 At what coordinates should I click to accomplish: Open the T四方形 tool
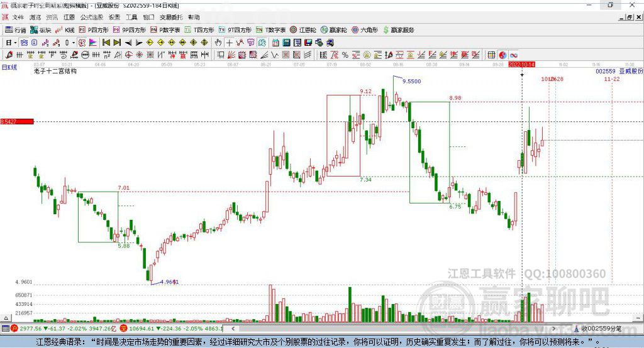(x=199, y=30)
